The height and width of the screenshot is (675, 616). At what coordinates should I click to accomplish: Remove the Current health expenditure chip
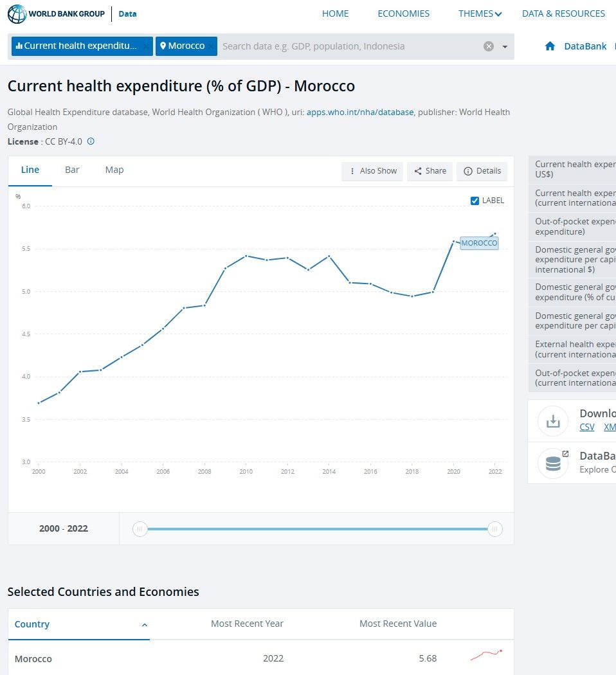[x=145, y=46]
